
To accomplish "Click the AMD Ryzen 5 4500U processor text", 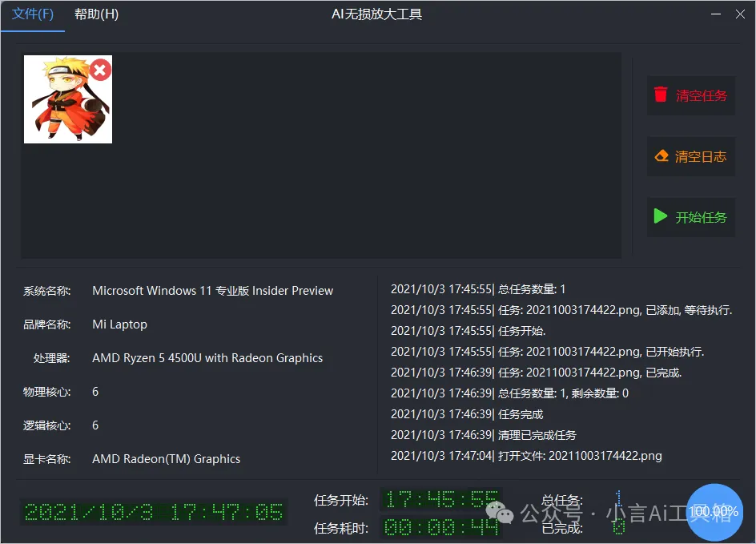I will click(x=207, y=358).
